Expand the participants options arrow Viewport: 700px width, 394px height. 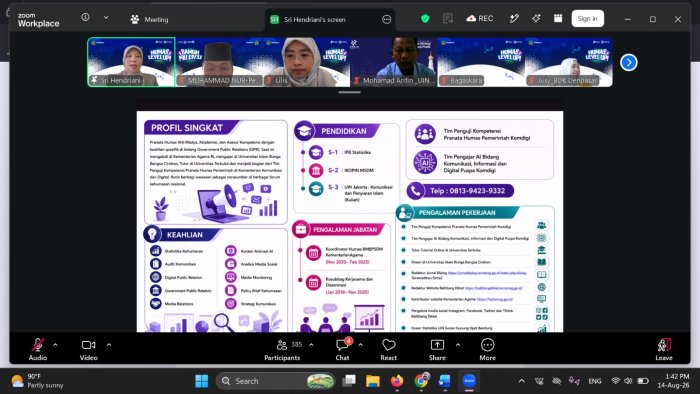[311, 344]
